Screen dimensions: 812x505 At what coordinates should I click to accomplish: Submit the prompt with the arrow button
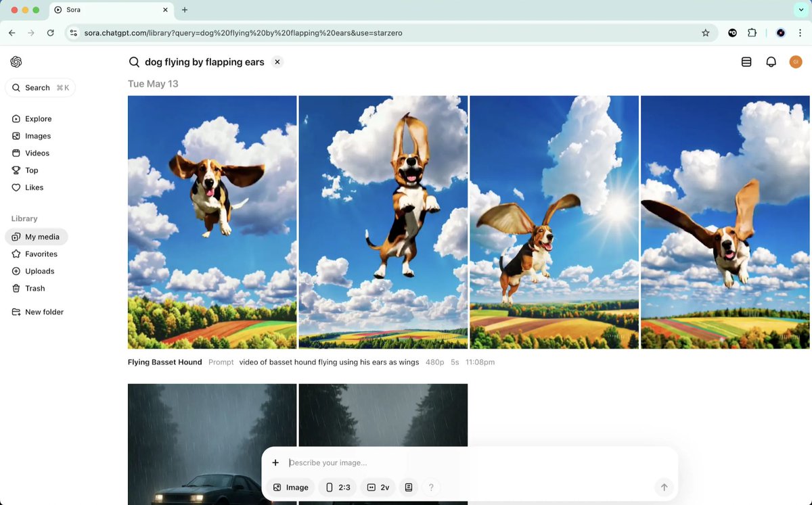pos(664,487)
